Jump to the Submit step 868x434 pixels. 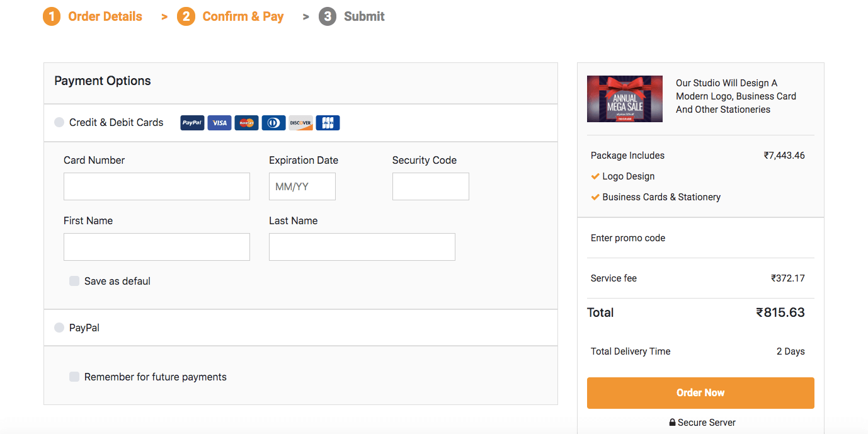tap(352, 16)
